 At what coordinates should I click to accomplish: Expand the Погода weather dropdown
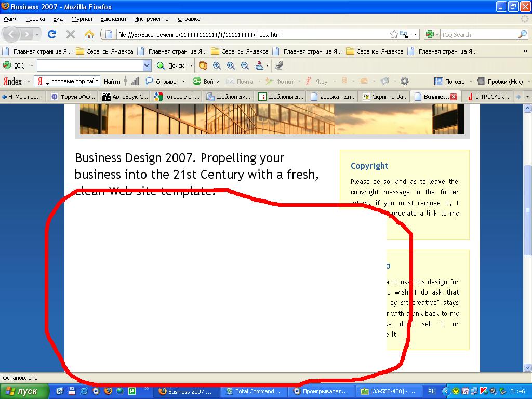(471, 81)
